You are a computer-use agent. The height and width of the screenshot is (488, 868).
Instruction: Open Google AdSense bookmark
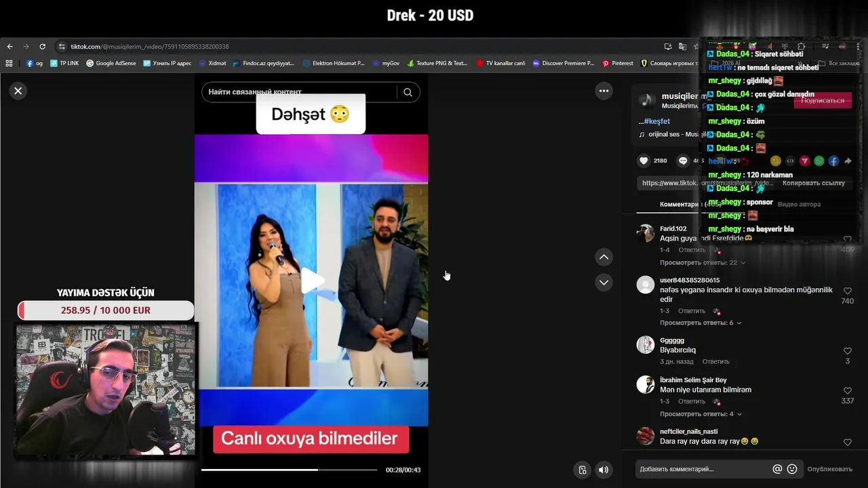coord(111,63)
